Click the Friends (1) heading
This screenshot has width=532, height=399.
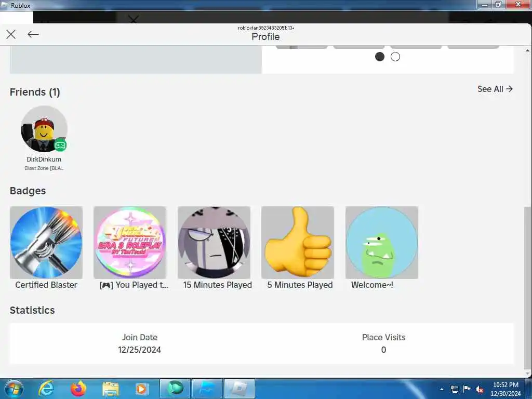pyautogui.click(x=35, y=92)
